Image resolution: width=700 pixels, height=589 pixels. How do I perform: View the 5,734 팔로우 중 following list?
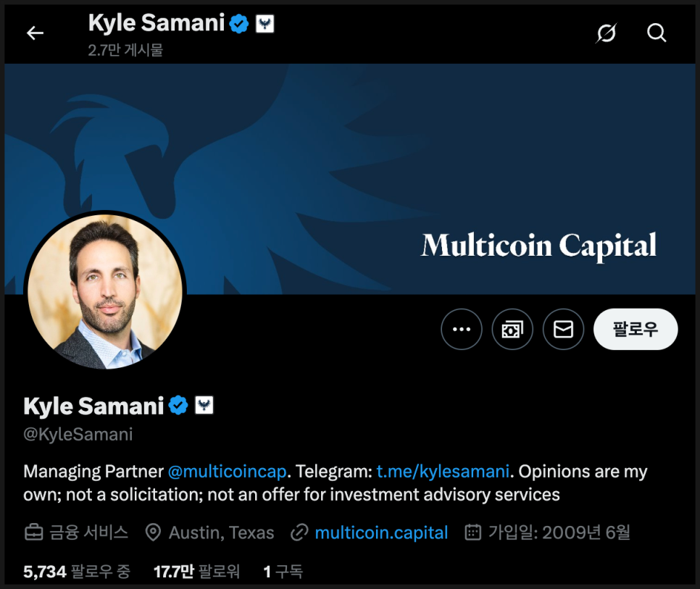[77, 572]
